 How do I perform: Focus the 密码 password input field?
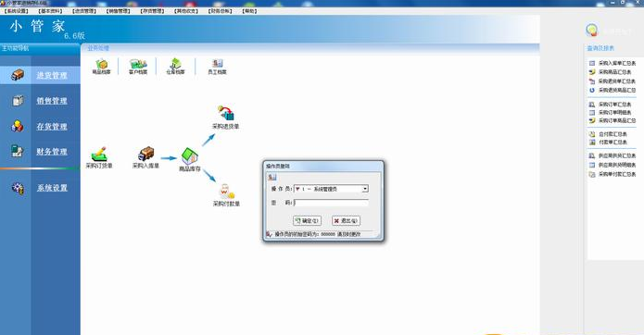coord(331,203)
